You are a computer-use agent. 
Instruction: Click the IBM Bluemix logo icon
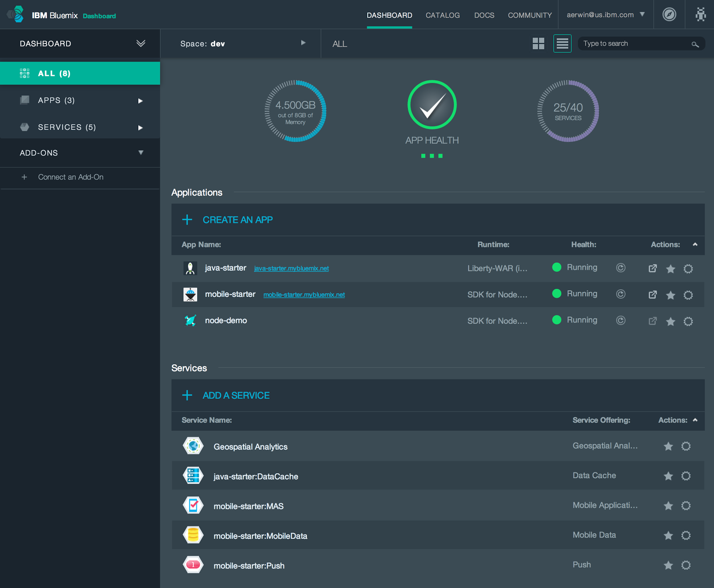tap(16, 14)
